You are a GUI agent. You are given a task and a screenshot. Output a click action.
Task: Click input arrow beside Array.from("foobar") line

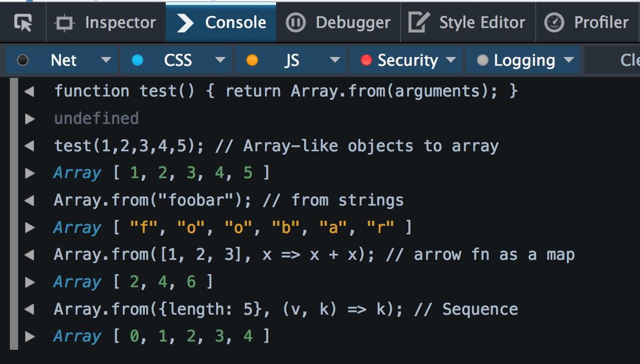(x=30, y=201)
